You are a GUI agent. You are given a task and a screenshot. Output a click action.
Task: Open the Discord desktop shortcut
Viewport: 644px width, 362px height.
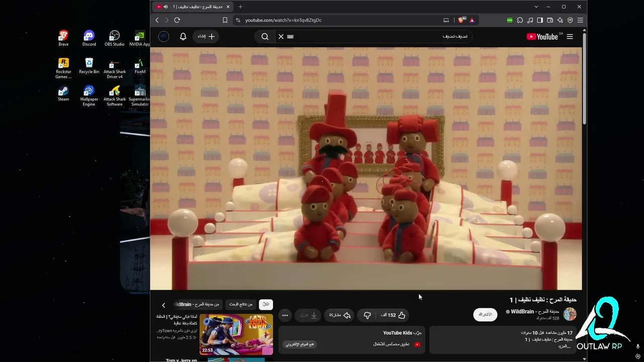[x=89, y=38]
